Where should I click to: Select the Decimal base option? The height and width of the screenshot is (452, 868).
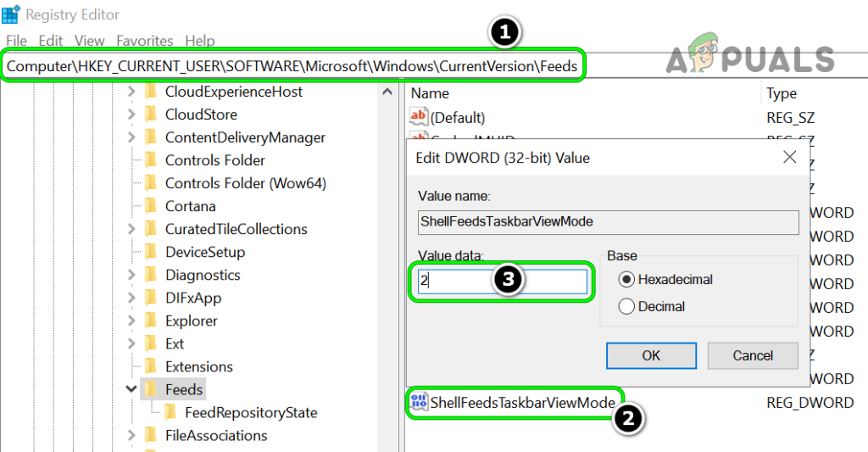[x=627, y=306]
